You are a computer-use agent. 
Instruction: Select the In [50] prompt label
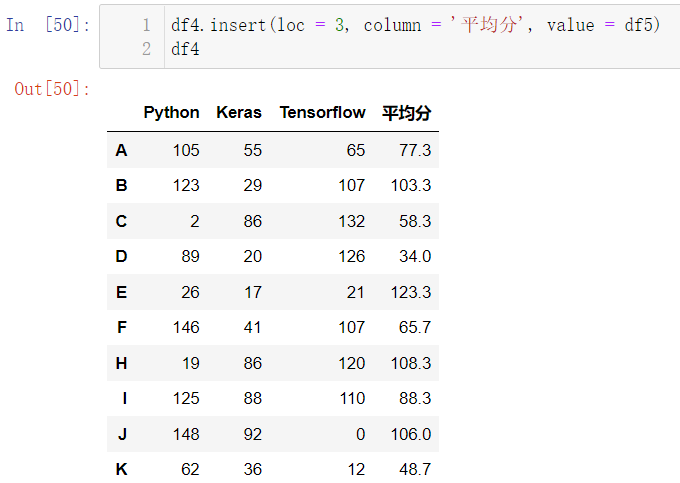48,25
